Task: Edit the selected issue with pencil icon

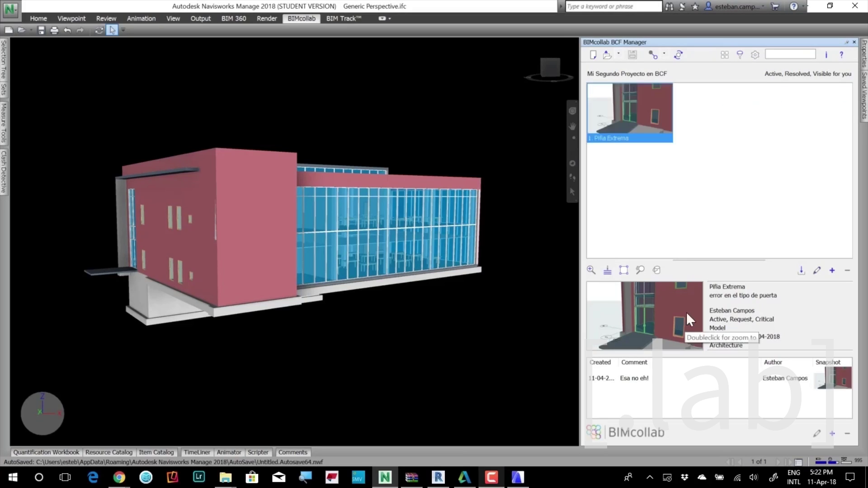Action: [816, 270]
